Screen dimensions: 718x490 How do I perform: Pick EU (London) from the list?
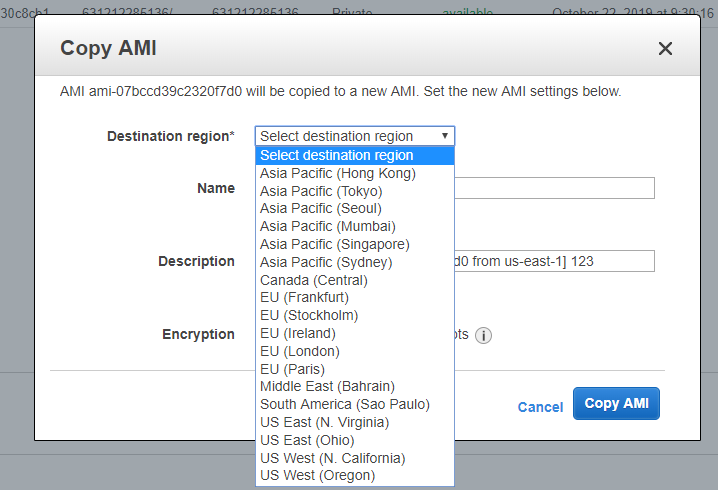click(x=354, y=351)
